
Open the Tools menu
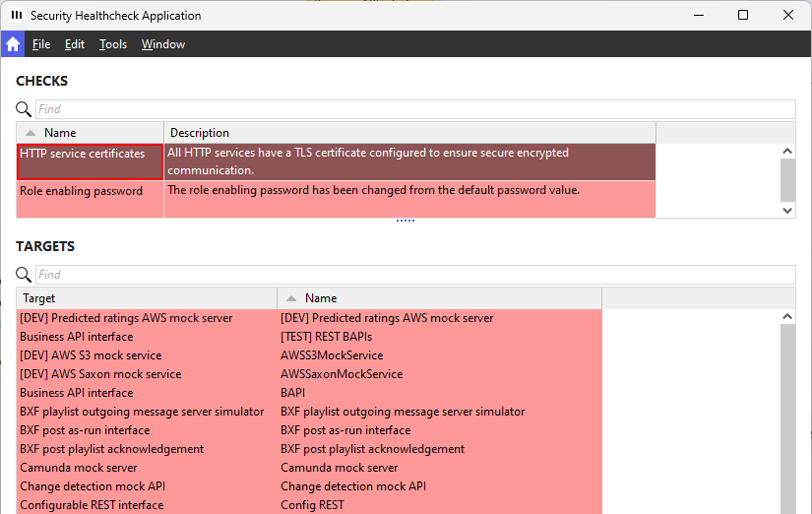click(x=113, y=44)
